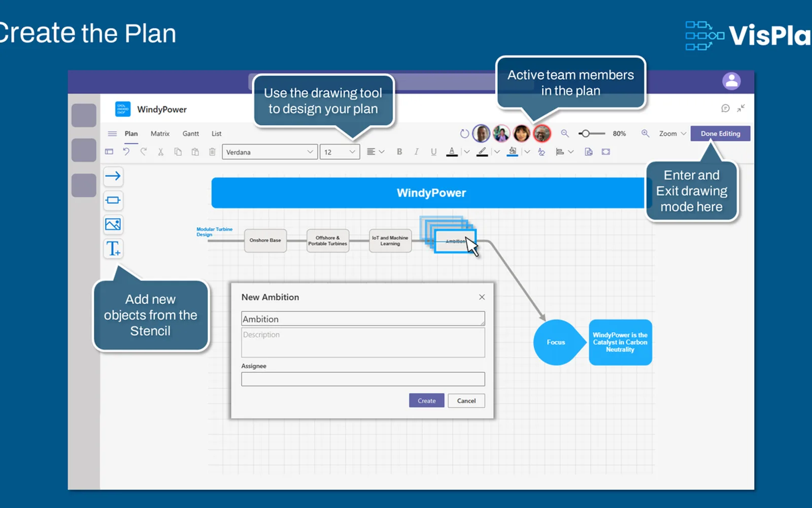The height and width of the screenshot is (508, 812).
Task: Switch to the Matrix tab
Action: point(160,134)
